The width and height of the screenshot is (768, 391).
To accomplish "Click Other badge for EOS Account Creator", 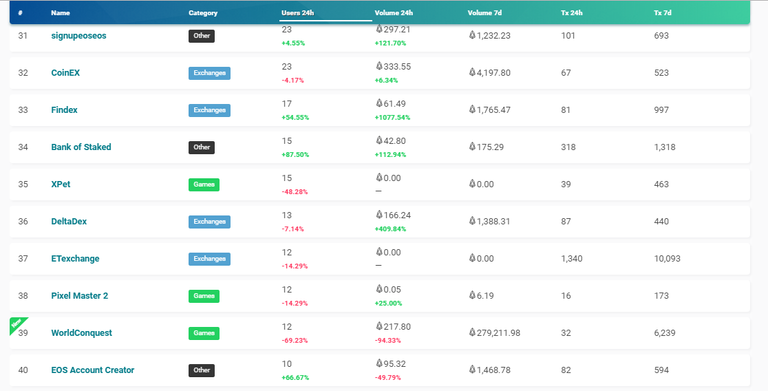I will click(201, 371).
